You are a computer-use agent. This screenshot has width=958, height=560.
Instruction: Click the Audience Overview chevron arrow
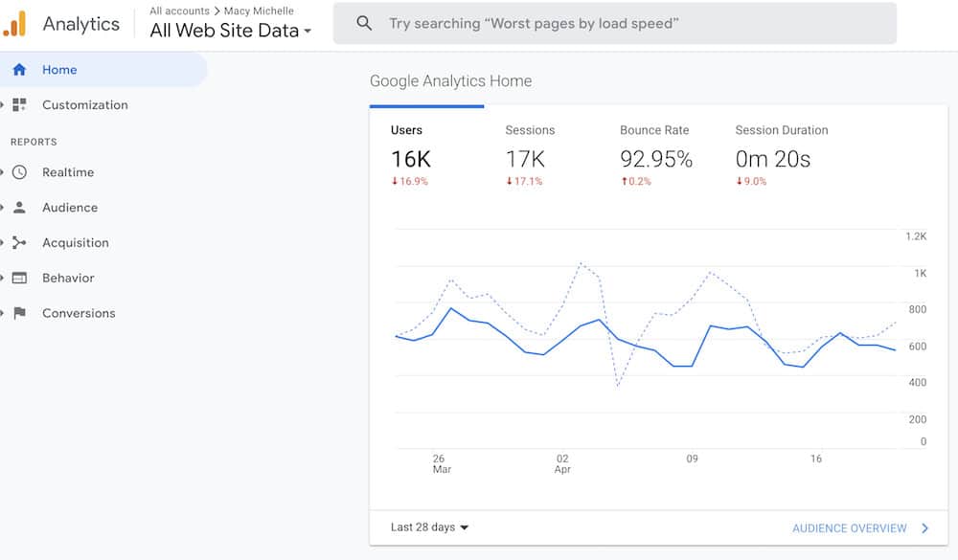[925, 528]
